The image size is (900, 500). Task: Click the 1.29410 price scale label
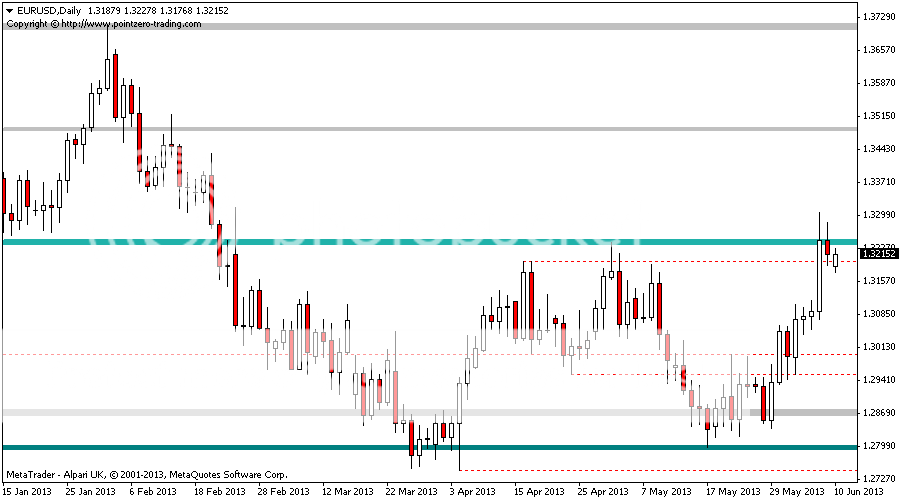click(x=879, y=379)
